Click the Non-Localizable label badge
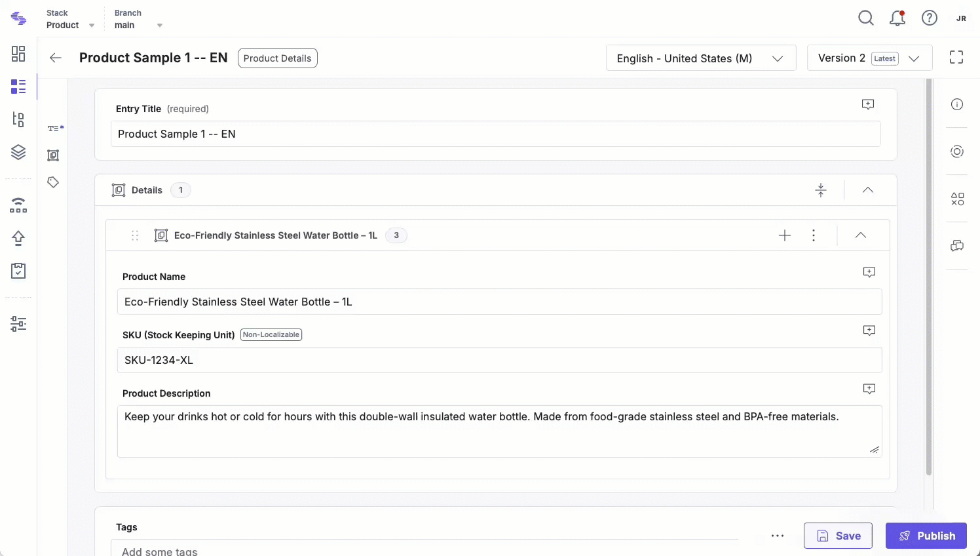The width and height of the screenshot is (980, 556). click(x=271, y=334)
